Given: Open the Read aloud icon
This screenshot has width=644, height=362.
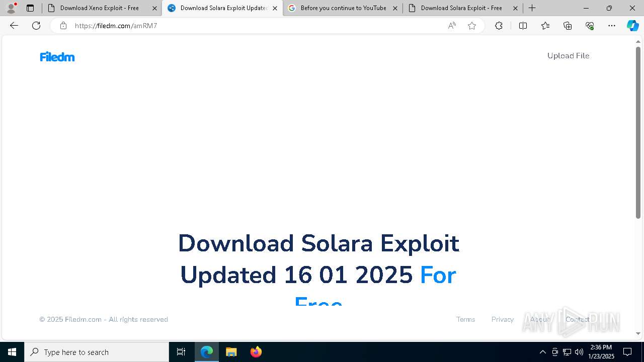Looking at the screenshot, I should [452, 26].
